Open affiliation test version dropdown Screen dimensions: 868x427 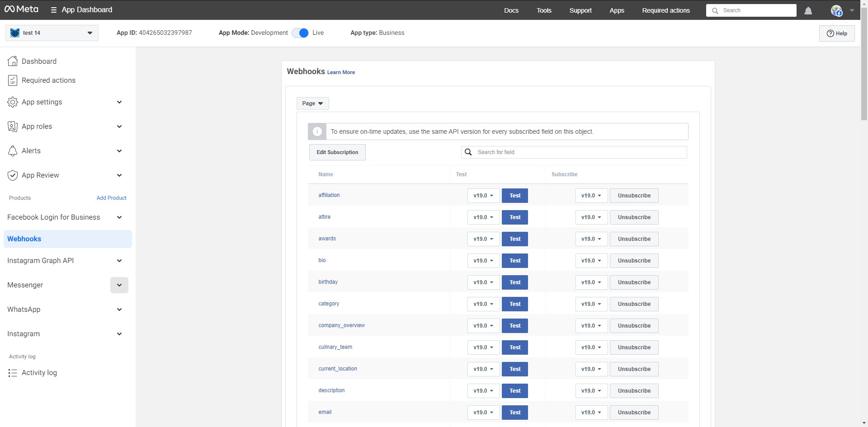click(x=483, y=196)
